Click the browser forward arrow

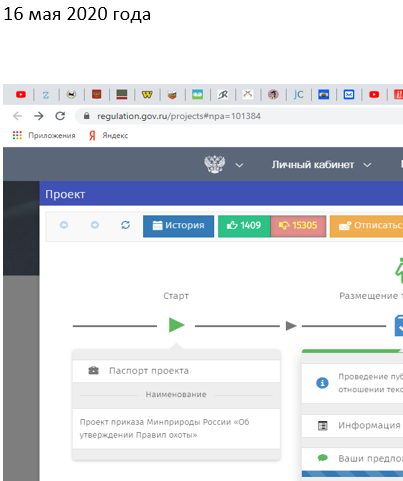[x=39, y=116]
